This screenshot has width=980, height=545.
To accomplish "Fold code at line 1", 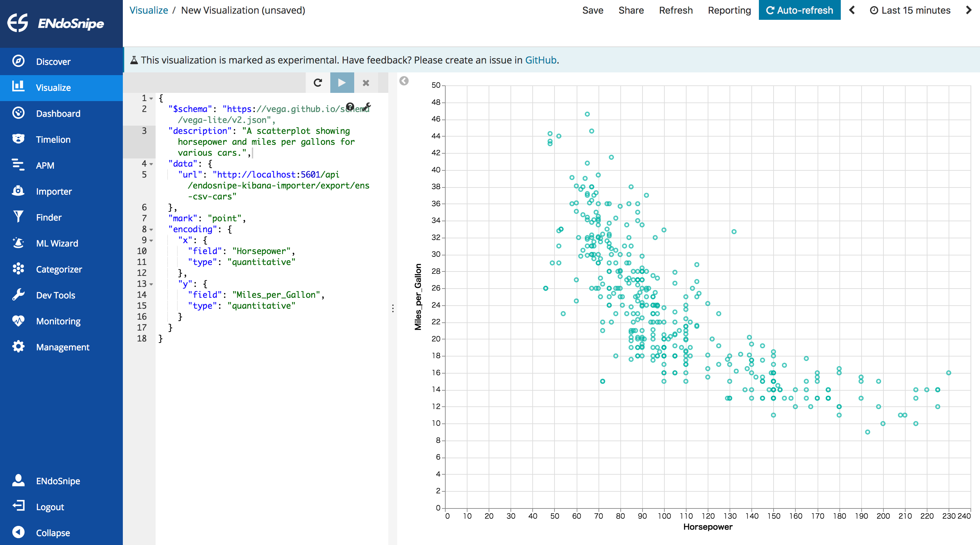I will [151, 99].
